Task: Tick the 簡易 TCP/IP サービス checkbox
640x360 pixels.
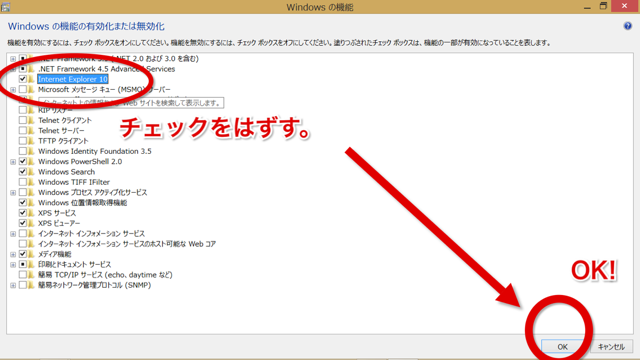Action: point(23,275)
